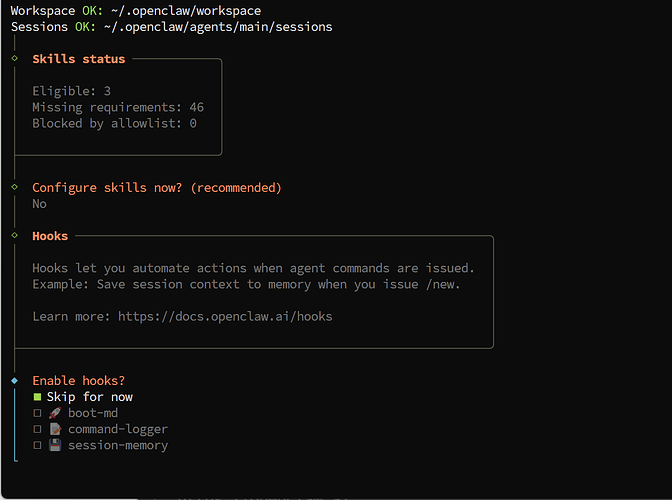Click the green 'OK:' after Workspace
Screen dimensions: 672x500
93,11
